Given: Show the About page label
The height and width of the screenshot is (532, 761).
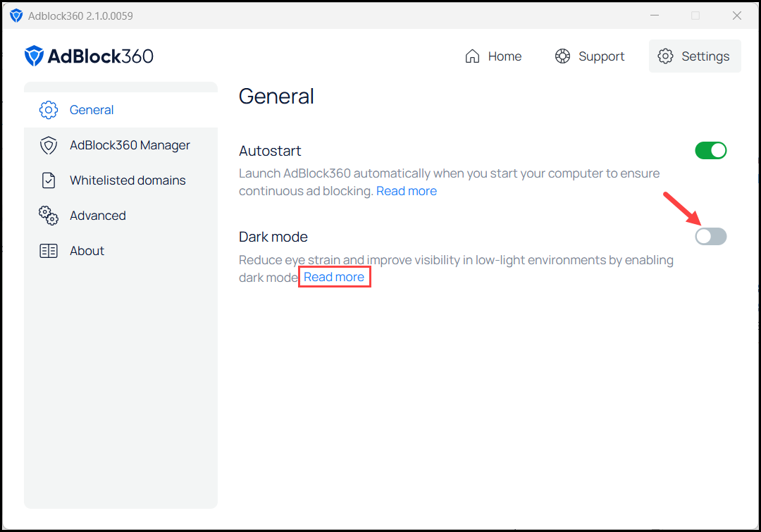Looking at the screenshot, I should pos(87,251).
